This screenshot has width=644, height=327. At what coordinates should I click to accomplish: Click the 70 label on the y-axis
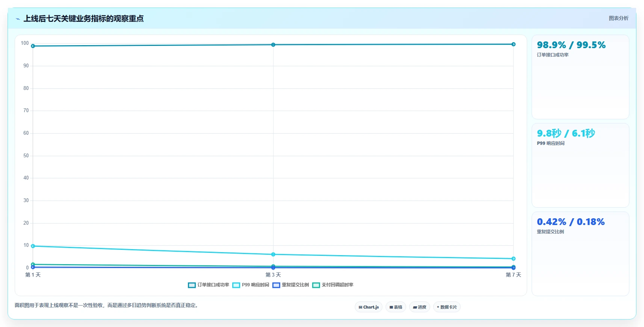[x=26, y=111]
